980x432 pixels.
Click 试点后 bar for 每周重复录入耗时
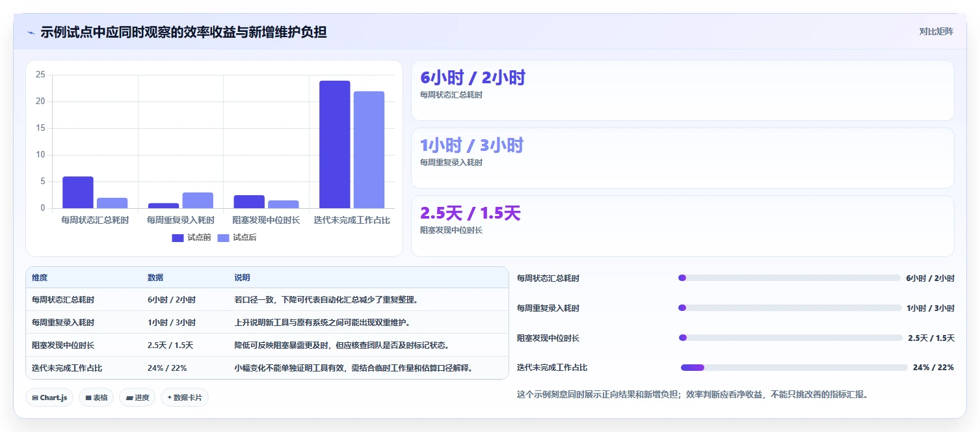198,200
